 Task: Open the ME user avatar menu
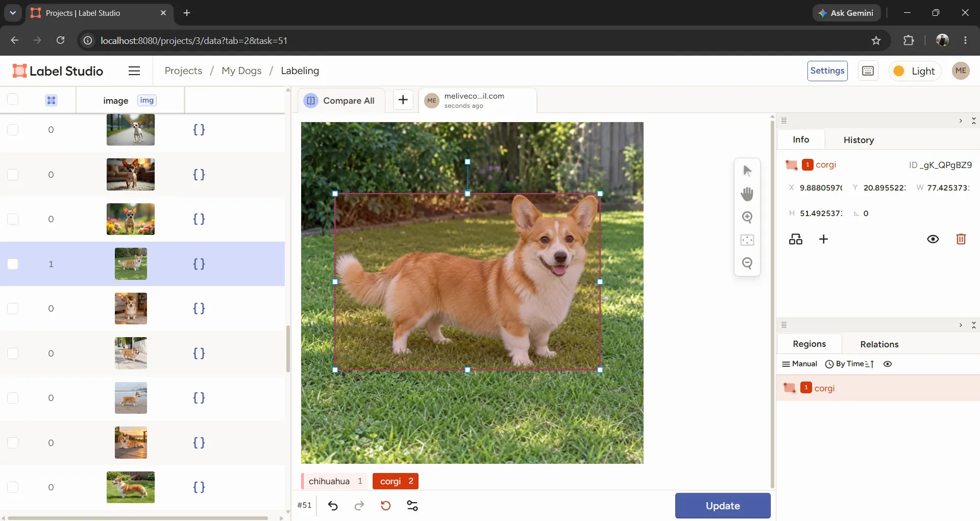pyautogui.click(x=961, y=71)
